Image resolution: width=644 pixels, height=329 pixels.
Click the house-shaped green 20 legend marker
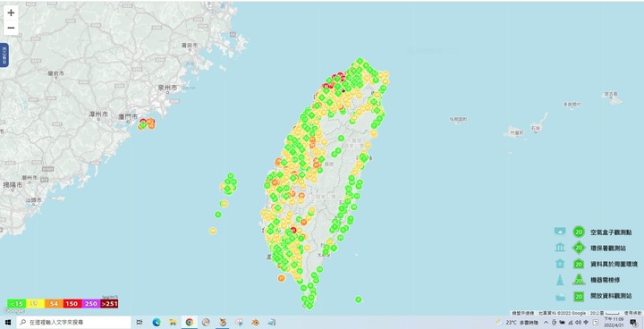point(579,264)
